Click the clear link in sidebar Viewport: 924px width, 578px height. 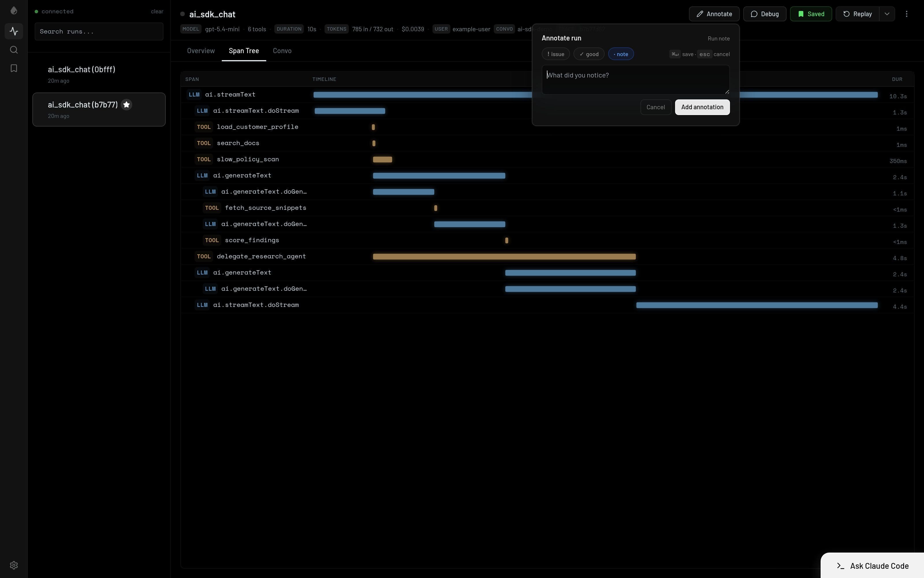coord(157,12)
